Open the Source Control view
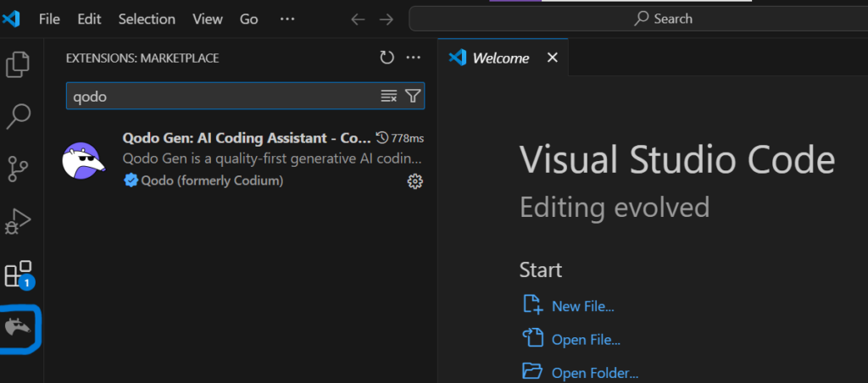The height and width of the screenshot is (383, 868). (x=18, y=169)
